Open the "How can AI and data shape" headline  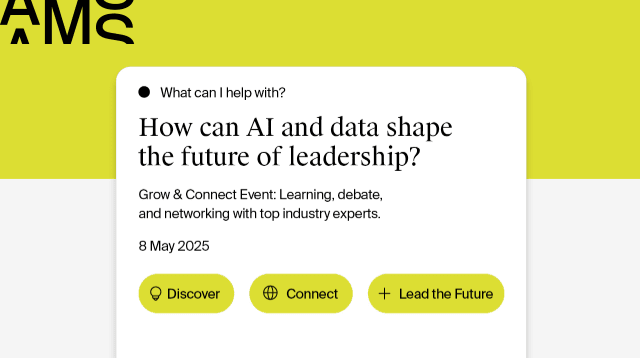click(x=296, y=127)
